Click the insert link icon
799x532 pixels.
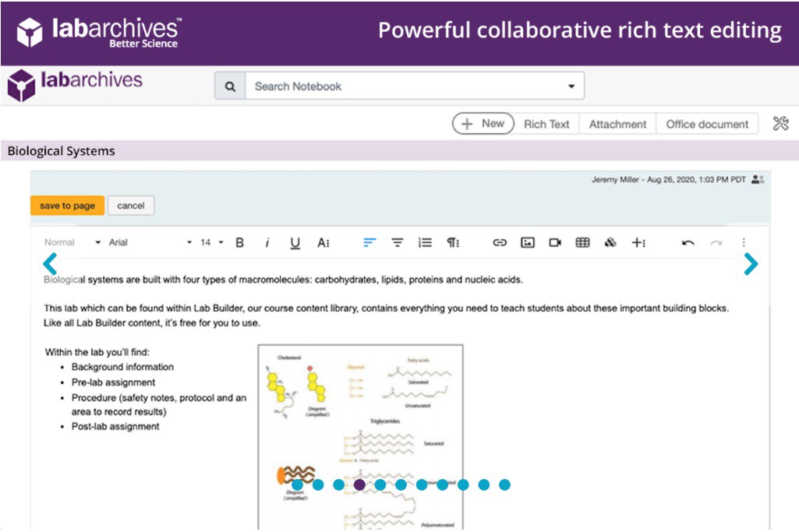pyautogui.click(x=500, y=243)
